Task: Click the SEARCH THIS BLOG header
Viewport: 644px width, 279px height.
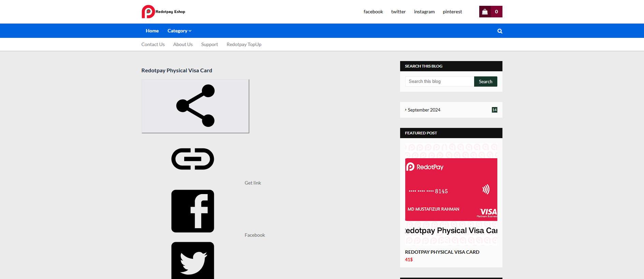Action: click(424, 66)
